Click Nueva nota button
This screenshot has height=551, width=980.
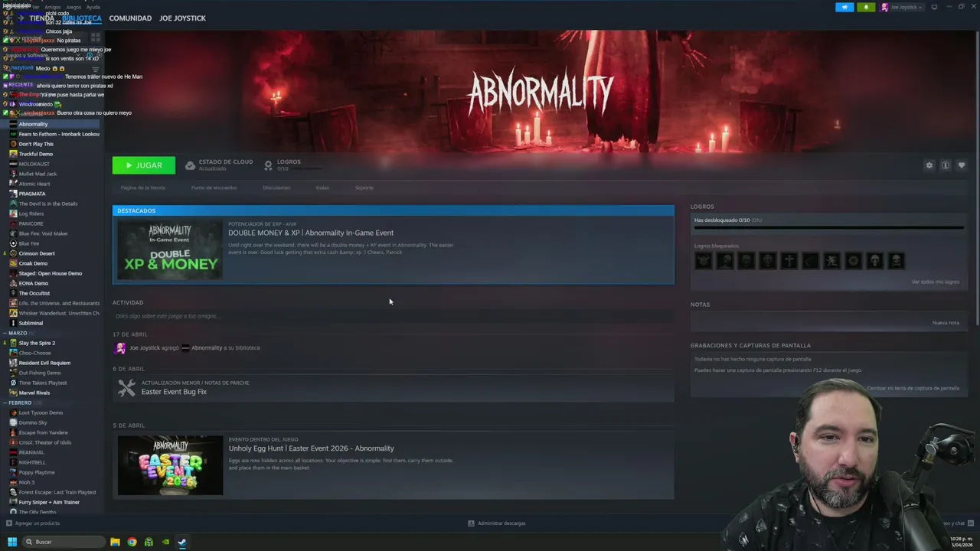pyautogui.click(x=946, y=323)
